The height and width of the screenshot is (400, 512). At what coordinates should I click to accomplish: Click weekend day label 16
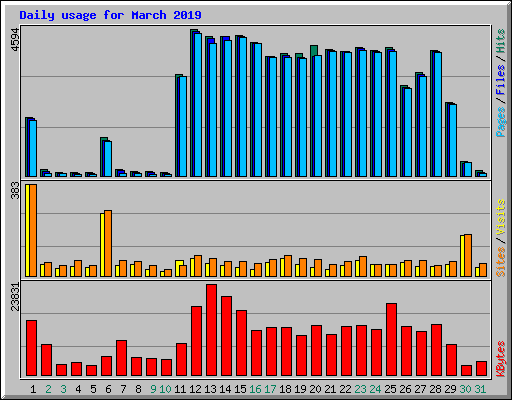pos(255,389)
